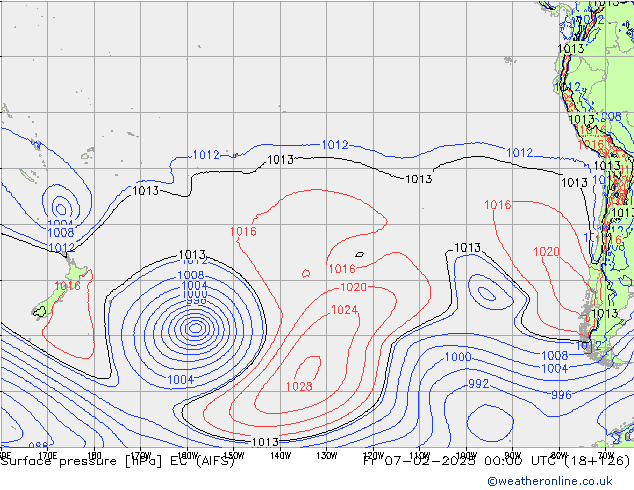Click the 170E longitude label
This screenshot has width=634, height=490.
click(x=47, y=455)
